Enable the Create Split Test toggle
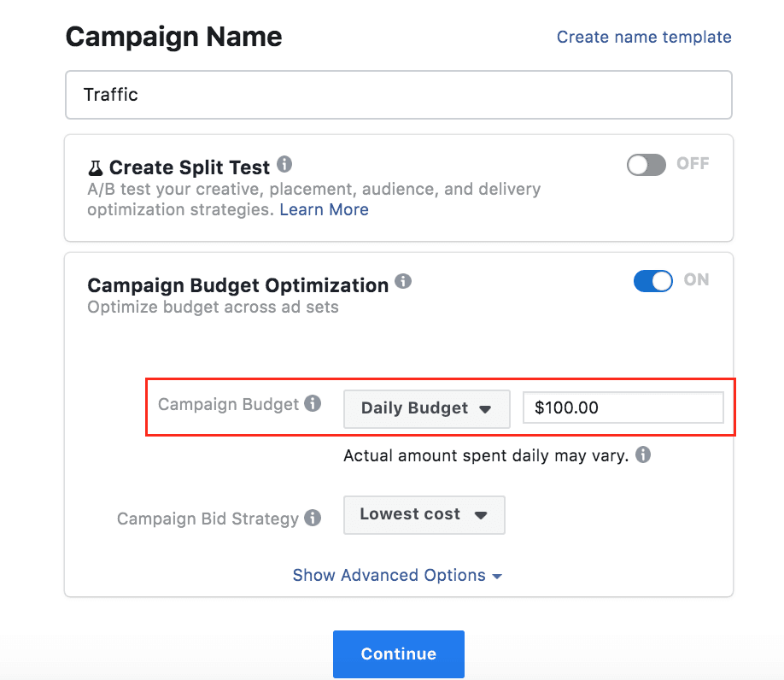This screenshot has height=680, width=784. [645, 164]
